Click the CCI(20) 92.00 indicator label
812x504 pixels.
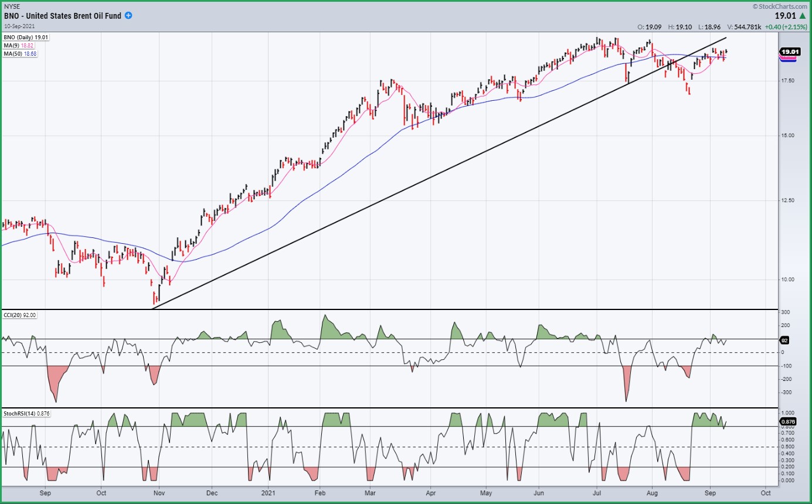pyautogui.click(x=20, y=315)
